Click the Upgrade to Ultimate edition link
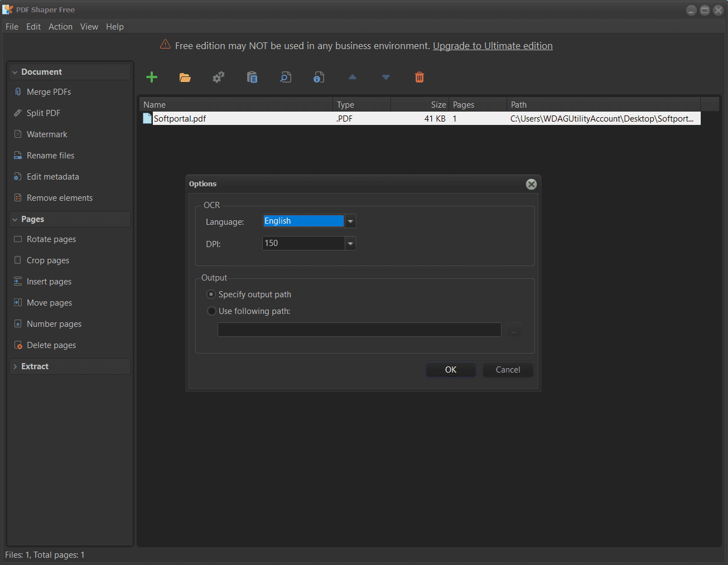Viewport: 728px width, 565px height. coord(493,46)
